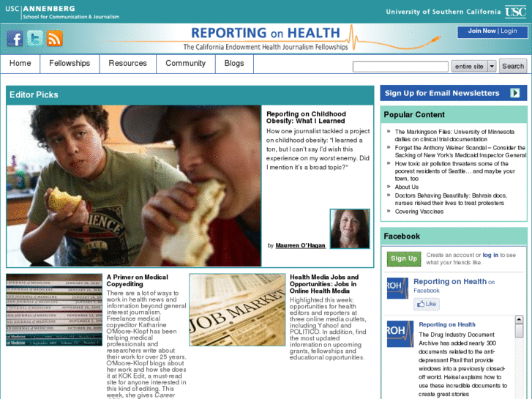Image resolution: width=532 pixels, height=399 pixels.
Task: Click the Popular Content section header
Action: [454, 115]
